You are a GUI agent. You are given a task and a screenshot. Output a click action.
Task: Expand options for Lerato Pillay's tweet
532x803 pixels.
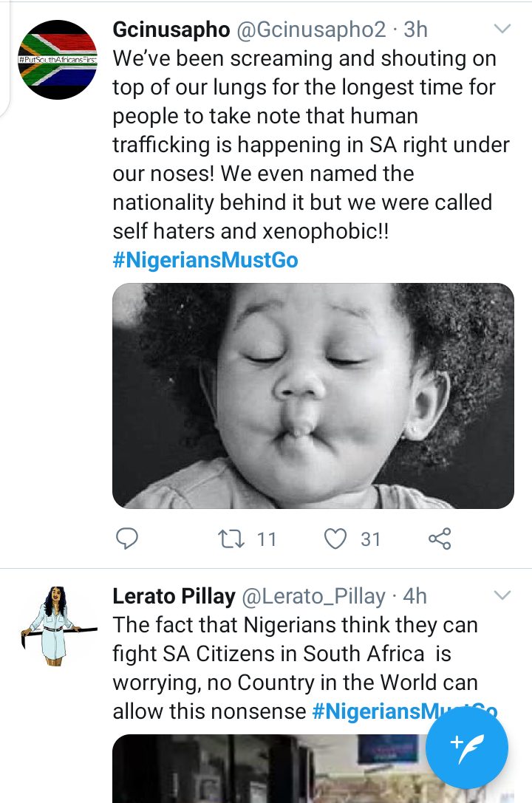pyautogui.click(x=502, y=595)
